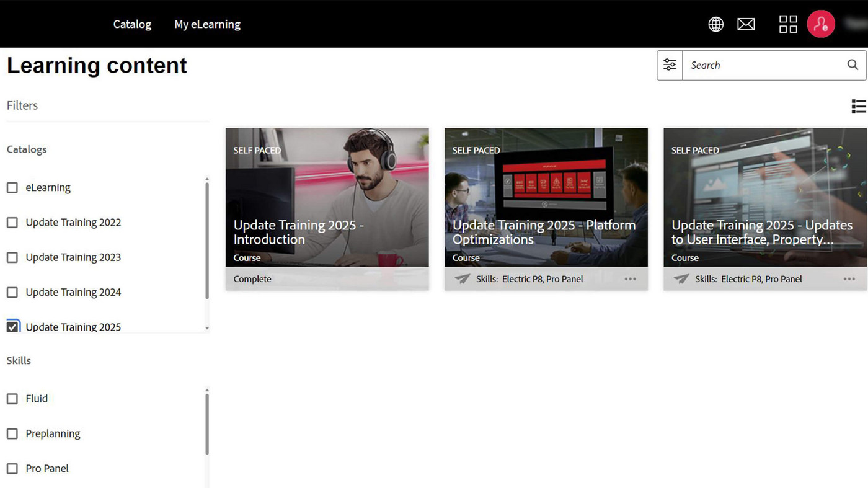This screenshot has width=868, height=488.
Task: Click the search filter sliders icon
Action: click(670, 65)
